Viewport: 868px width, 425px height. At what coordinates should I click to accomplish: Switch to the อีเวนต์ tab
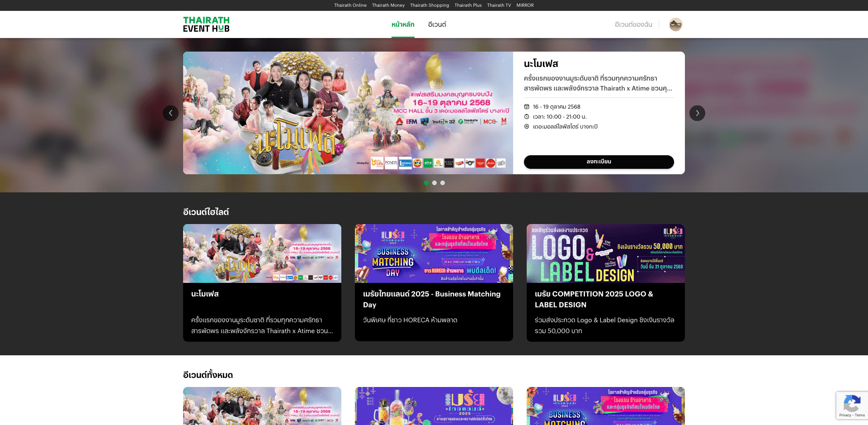coord(437,24)
